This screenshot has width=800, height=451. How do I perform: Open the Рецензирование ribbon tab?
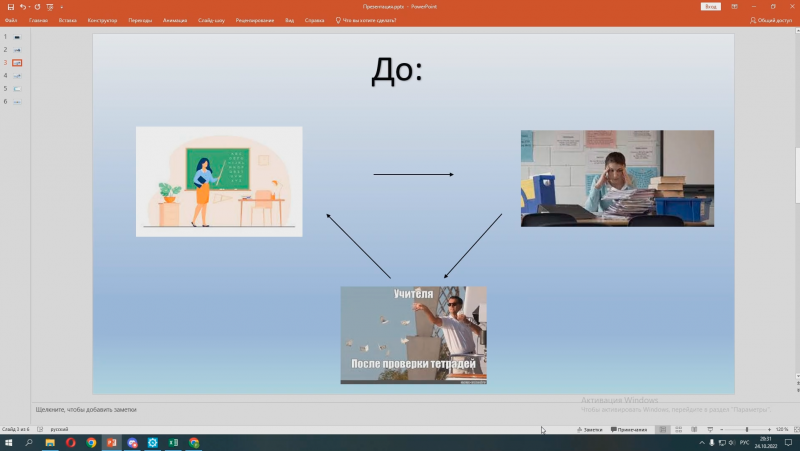(255, 20)
